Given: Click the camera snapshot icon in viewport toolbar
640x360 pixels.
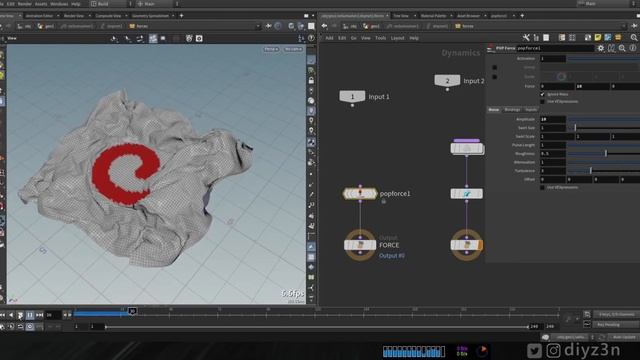Looking at the screenshot, I should click(199, 38).
